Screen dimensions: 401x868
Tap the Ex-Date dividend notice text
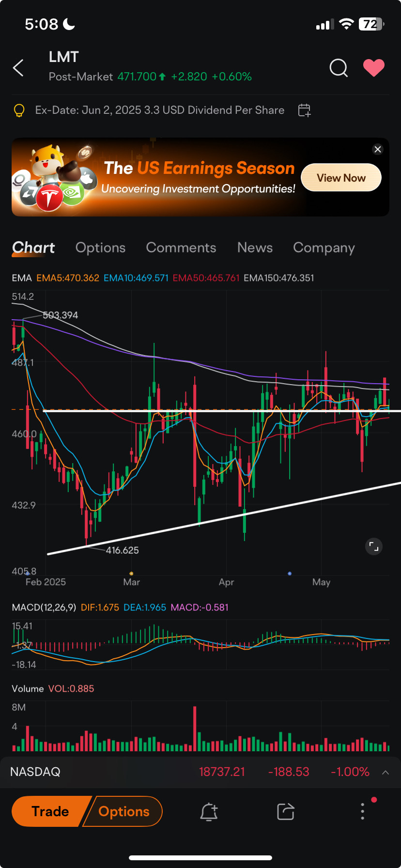tap(160, 110)
